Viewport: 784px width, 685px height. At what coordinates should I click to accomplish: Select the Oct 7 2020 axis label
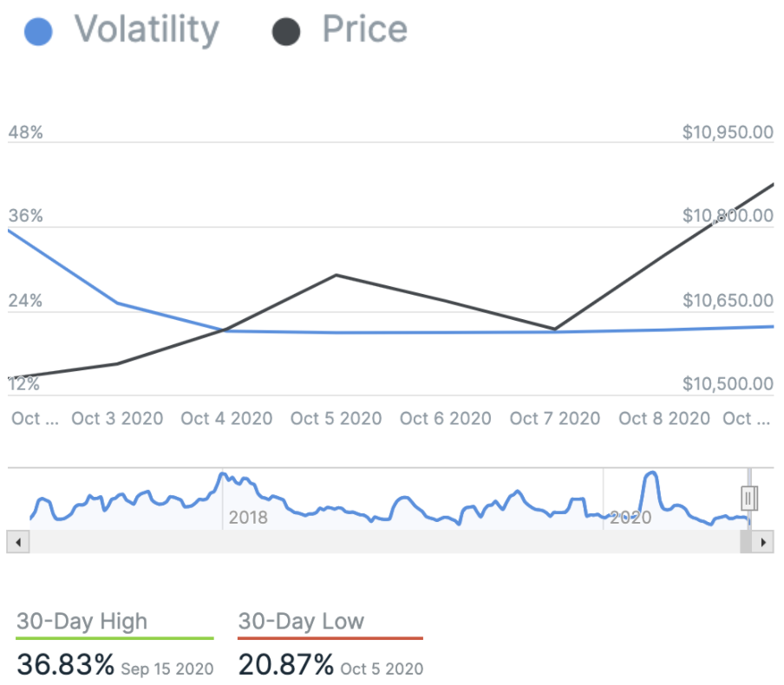(555, 419)
